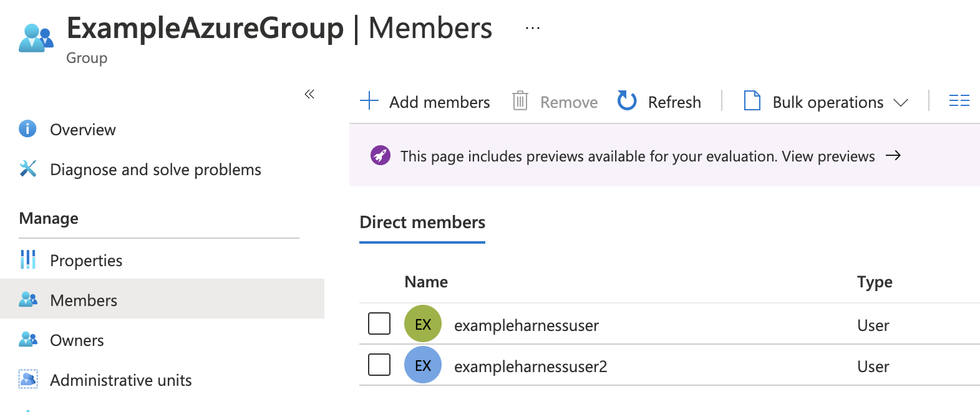Image resolution: width=980 pixels, height=412 pixels.
Task: Click the ExampleAzureGroup group icon
Action: tap(36, 38)
